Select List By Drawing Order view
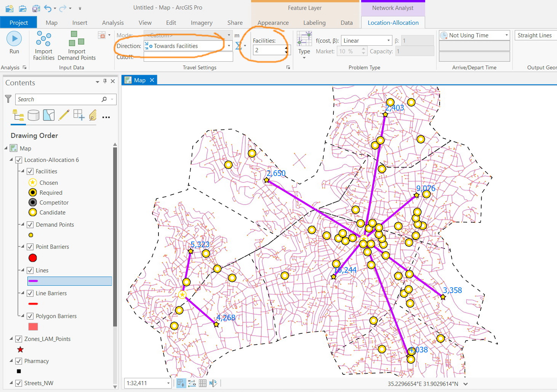This screenshot has height=392, width=557. 18,115
